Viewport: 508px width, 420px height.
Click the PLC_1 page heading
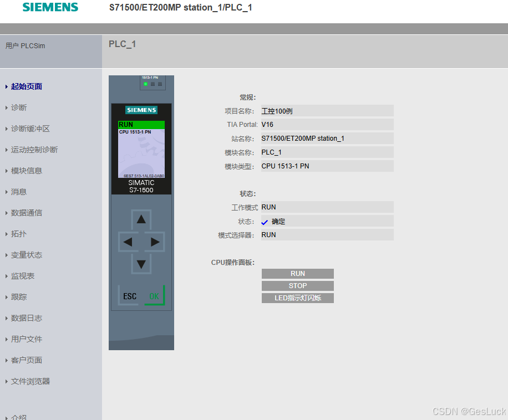coord(122,44)
